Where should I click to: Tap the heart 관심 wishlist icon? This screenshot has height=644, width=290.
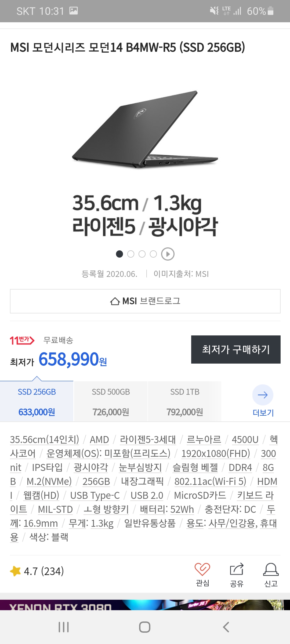pyautogui.click(x=202, y=569)
